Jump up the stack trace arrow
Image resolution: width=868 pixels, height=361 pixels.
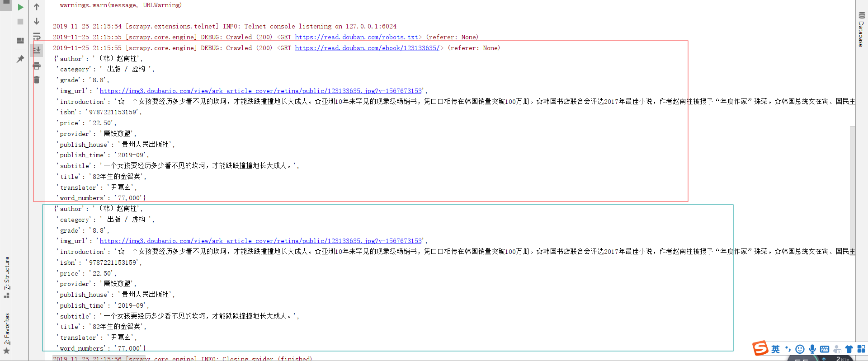click(x=37, y=7)
